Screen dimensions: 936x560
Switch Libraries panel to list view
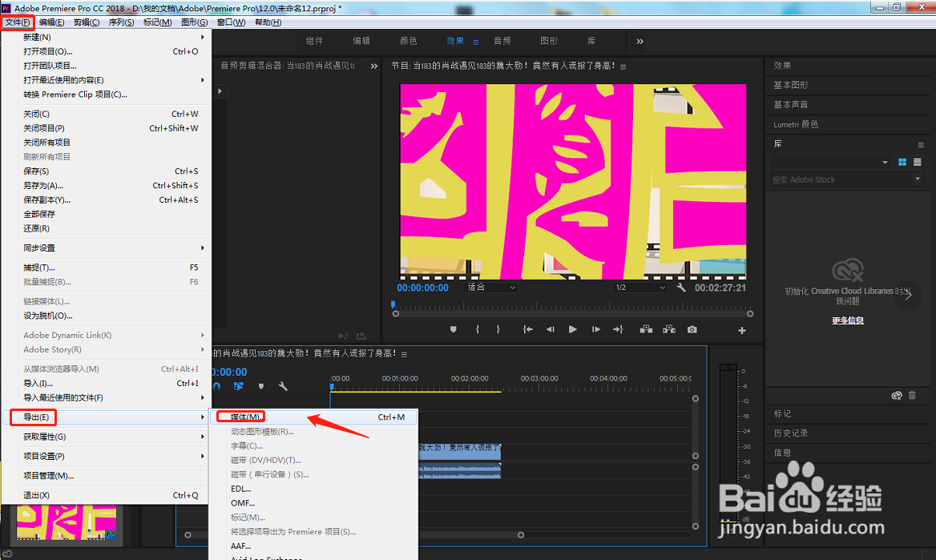[x=918, y=163]
